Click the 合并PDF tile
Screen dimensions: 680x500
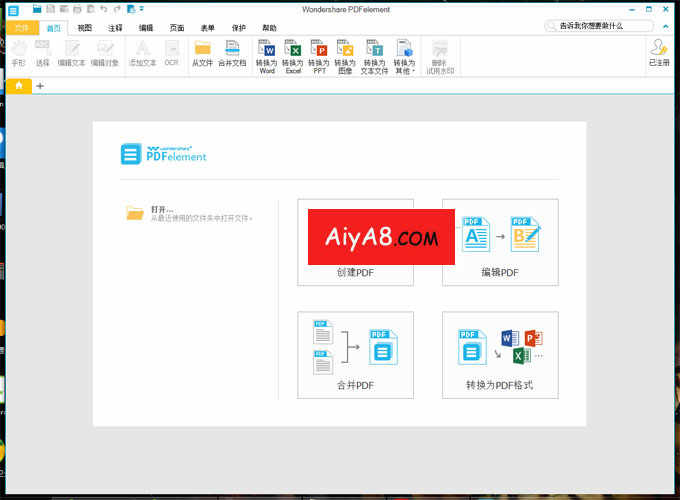point(355,355)
